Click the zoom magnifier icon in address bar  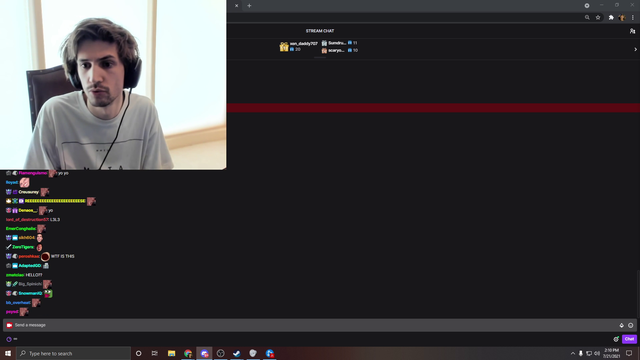587,18
